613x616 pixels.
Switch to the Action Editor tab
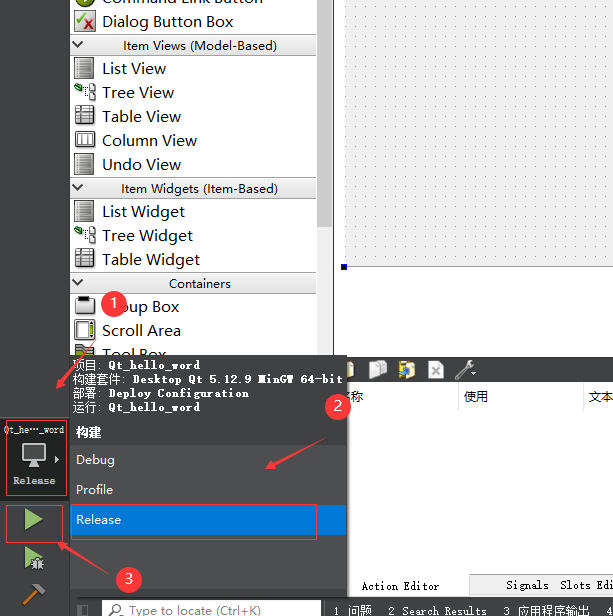(x=400, y=586)
